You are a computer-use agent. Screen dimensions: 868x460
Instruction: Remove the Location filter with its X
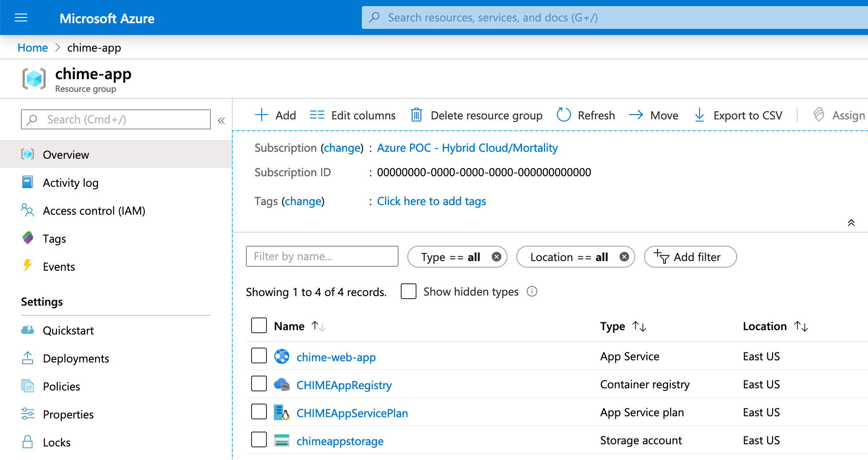(x=624, y=257)
